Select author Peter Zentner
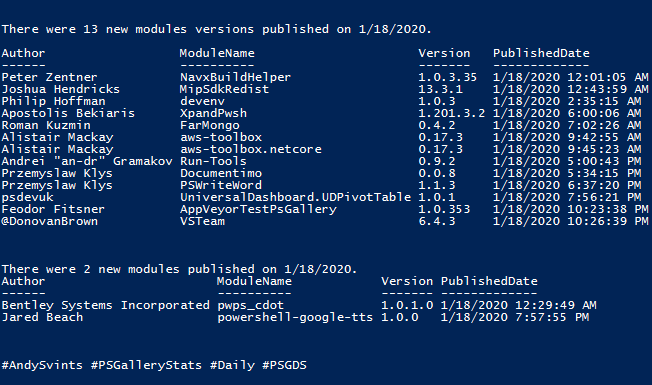Screen dimensions: 652x385 tap(49, 77)
